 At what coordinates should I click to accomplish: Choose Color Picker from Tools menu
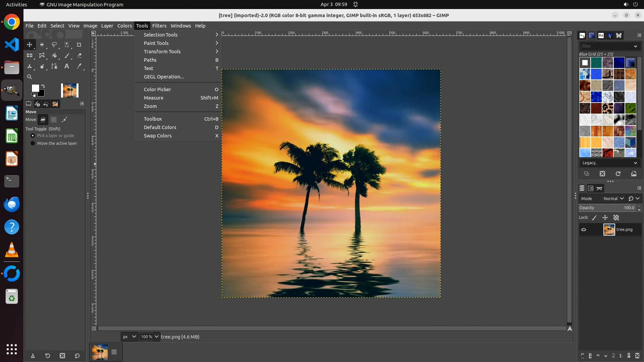coord(157,89)
